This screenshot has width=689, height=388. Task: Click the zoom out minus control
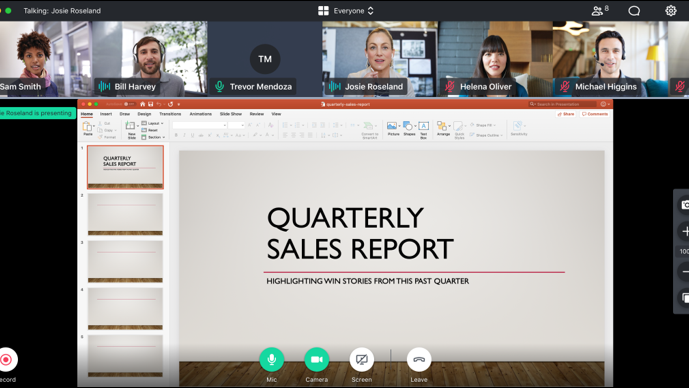(685, 272)
